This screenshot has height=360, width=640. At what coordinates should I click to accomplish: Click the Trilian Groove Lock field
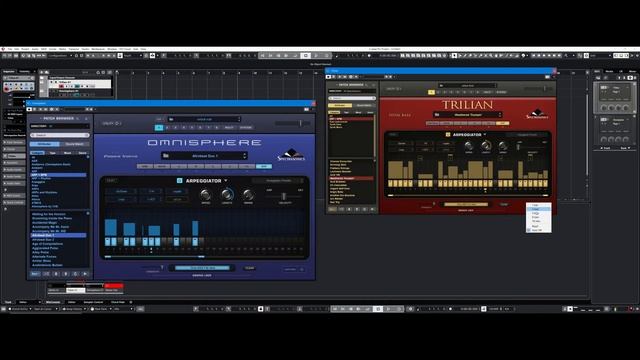coord(466,204)
